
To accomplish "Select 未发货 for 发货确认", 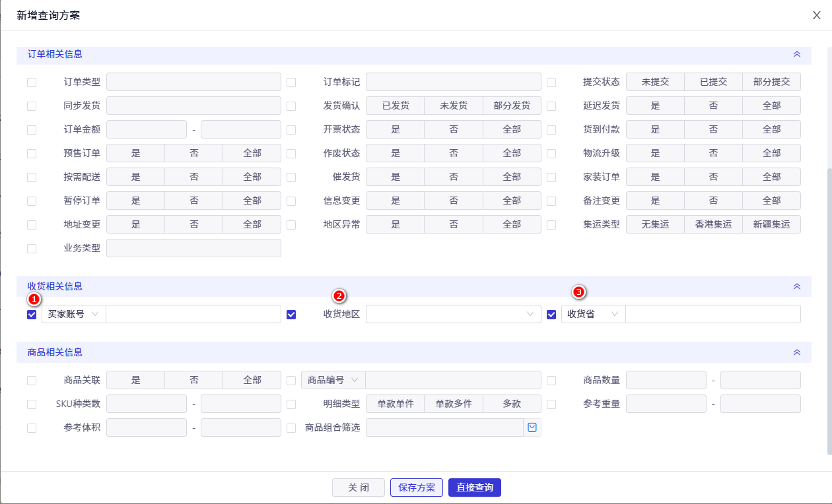I will pyautogui.click(x=454, y=106).
